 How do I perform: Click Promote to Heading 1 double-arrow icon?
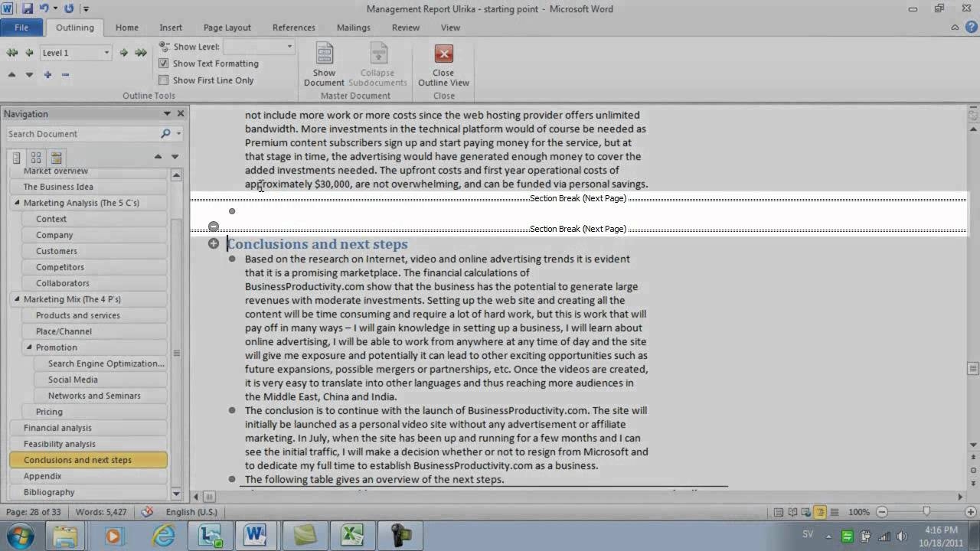coord(11,53)
